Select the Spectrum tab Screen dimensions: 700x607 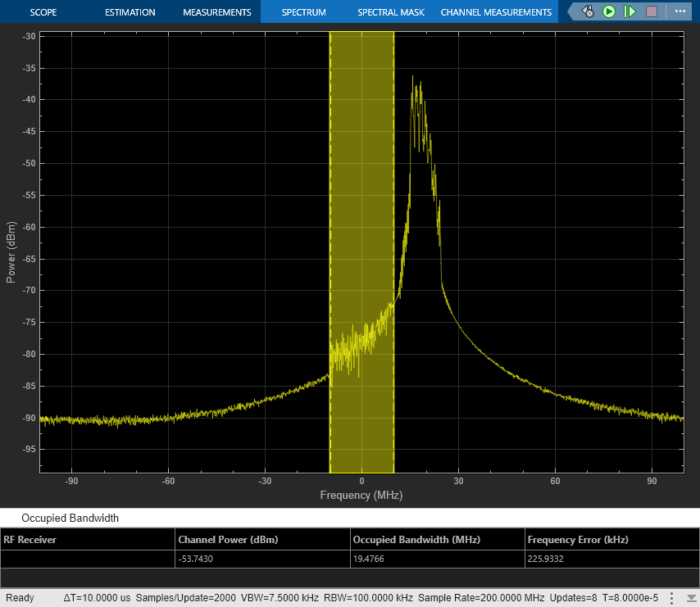pyautogui.click(x=303, y=12)
